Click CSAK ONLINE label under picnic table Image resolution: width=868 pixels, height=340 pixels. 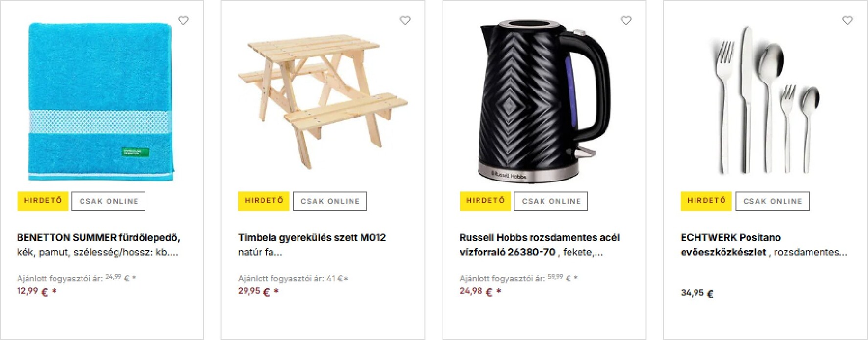pyautogui.click(x=330, y=201)
